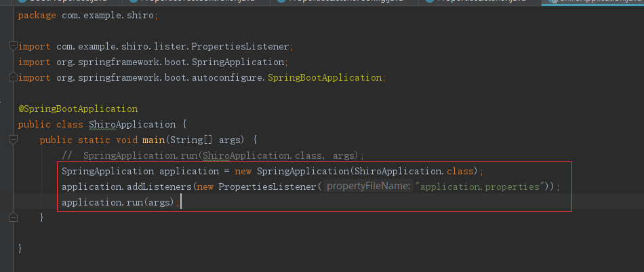The image size is (644, 272).
Task: Place cursor on the main method name
Action: pyautogui.click(x=153, y=140)
